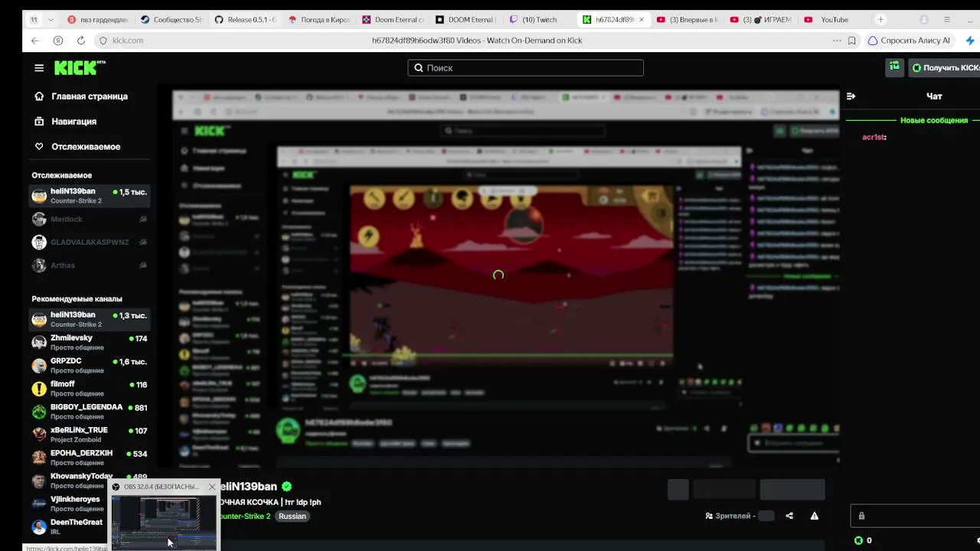980x551 pixels.
Task: Open offline channel Arthas
Action: click(90, 266)
